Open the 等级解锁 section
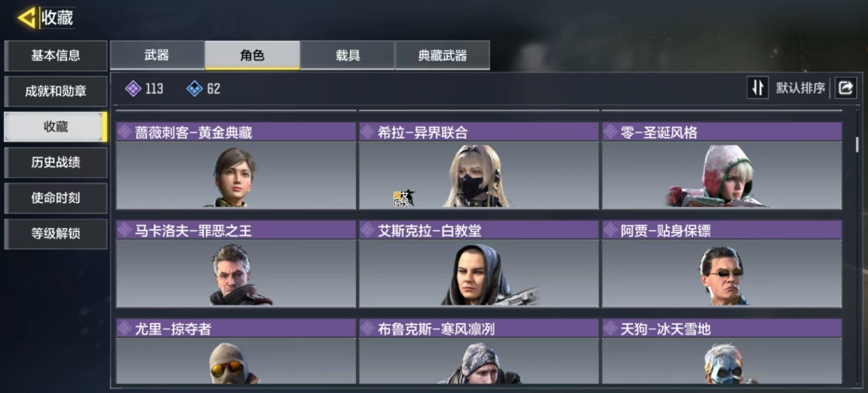868x393 pixels. tap(56, 233)
